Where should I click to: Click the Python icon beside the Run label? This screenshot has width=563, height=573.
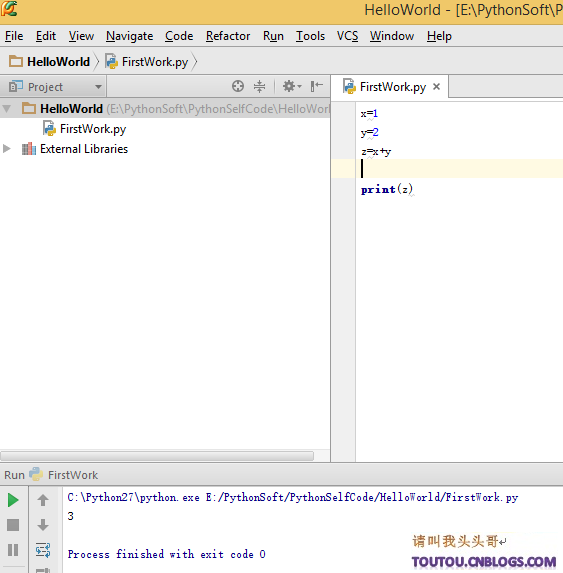pos(36,474)
